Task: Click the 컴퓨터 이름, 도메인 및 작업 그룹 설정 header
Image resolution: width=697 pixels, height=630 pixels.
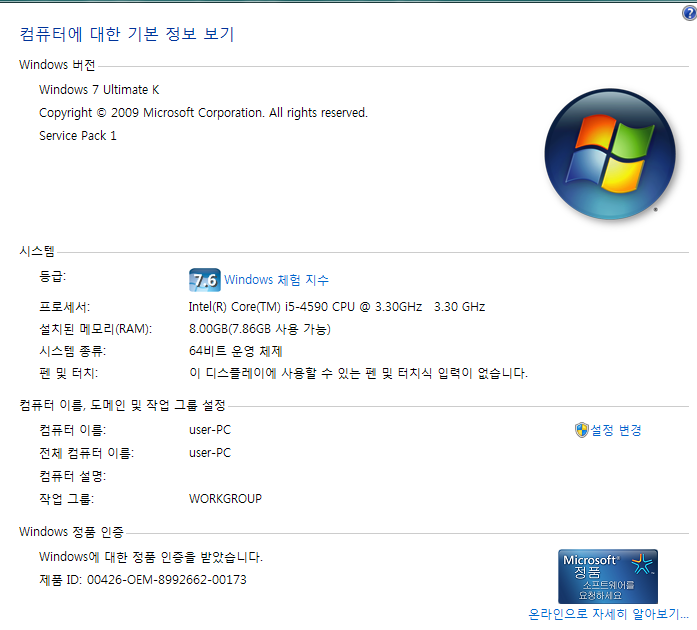Action: pos(123,405)
